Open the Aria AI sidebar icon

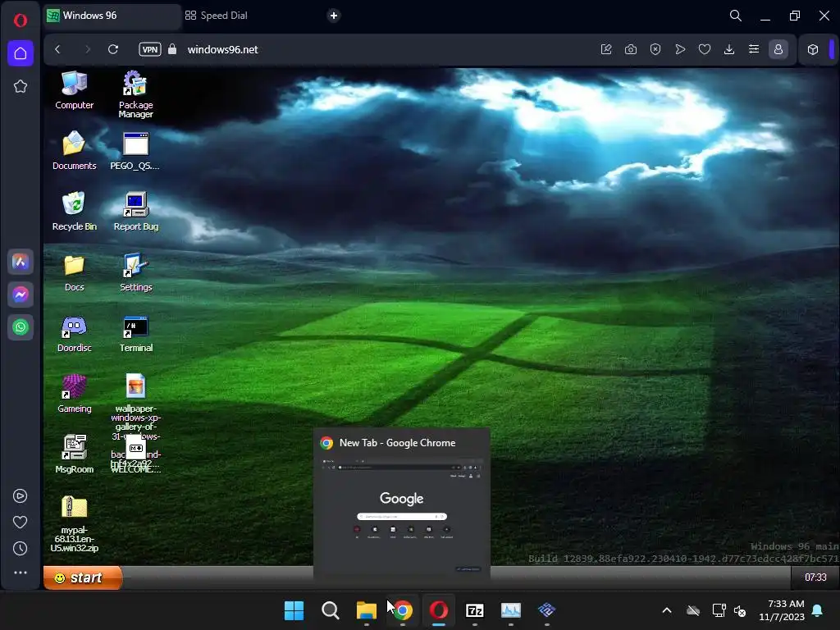coord(21,262)
